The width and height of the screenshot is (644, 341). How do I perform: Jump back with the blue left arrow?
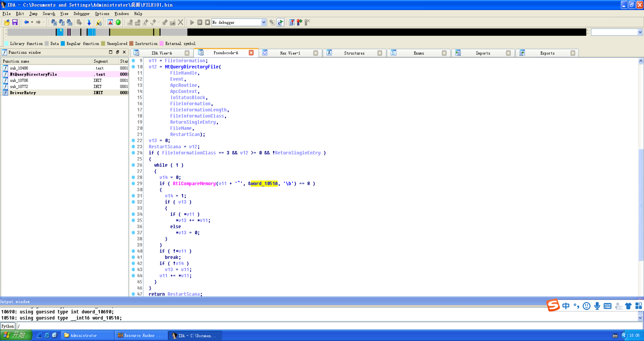click(x=26, y=22)
